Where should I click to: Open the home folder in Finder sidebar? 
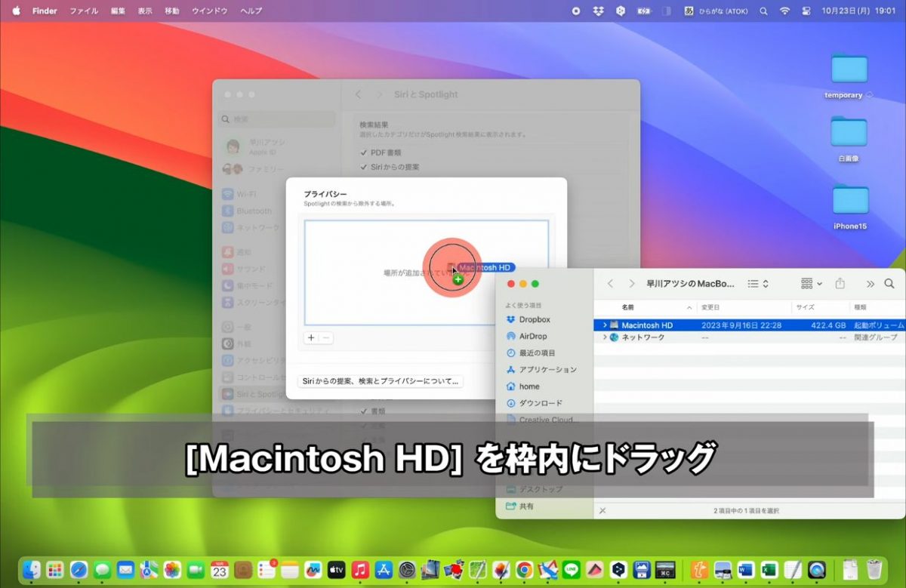click(x=523, y=386)
